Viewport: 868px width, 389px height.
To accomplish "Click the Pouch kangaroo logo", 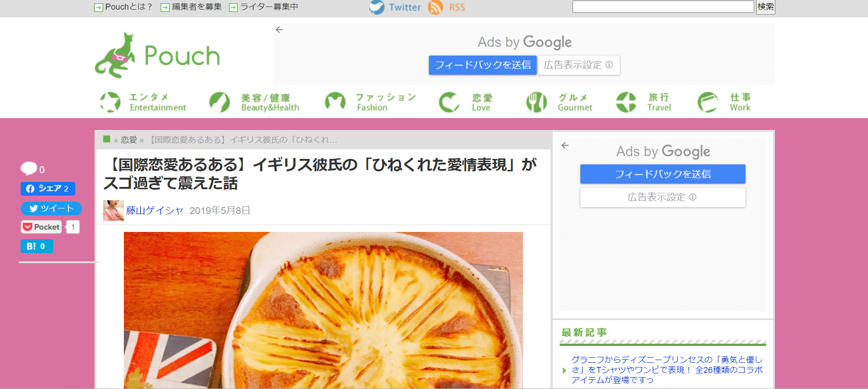I will (x=157, y=55).
